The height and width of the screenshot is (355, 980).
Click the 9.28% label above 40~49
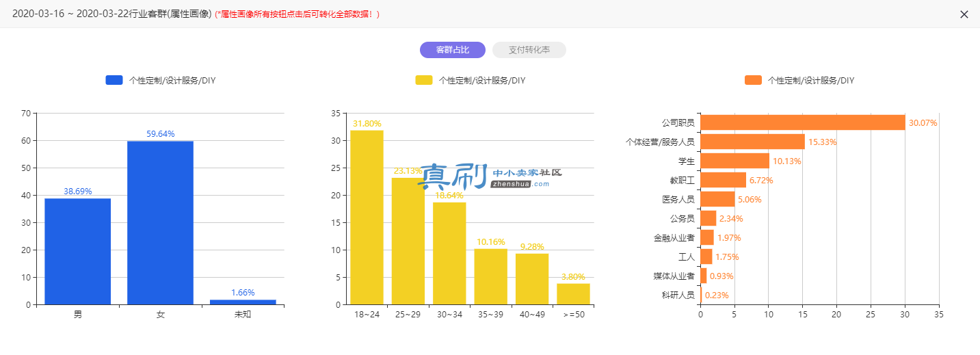coord(532,247)
